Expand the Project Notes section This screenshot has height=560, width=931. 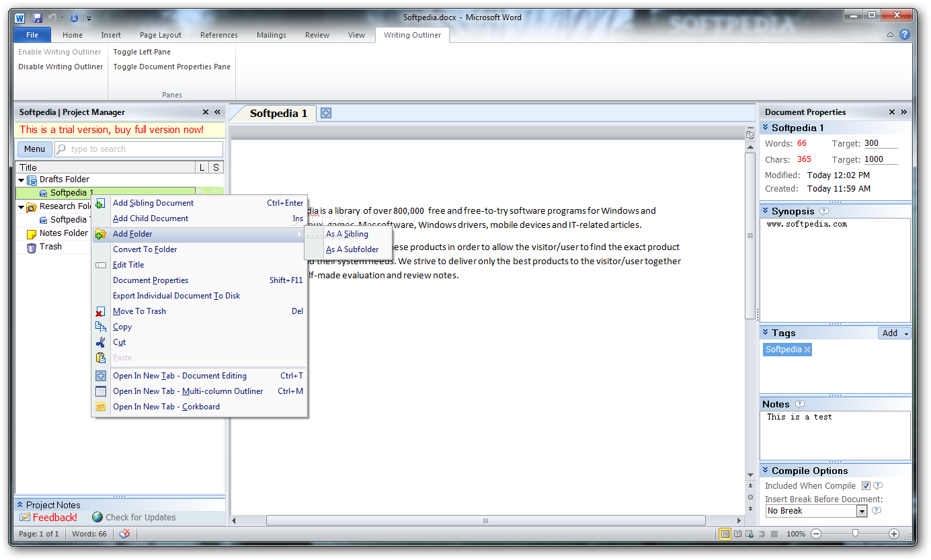pyautogui.click(x=20, y=505)
